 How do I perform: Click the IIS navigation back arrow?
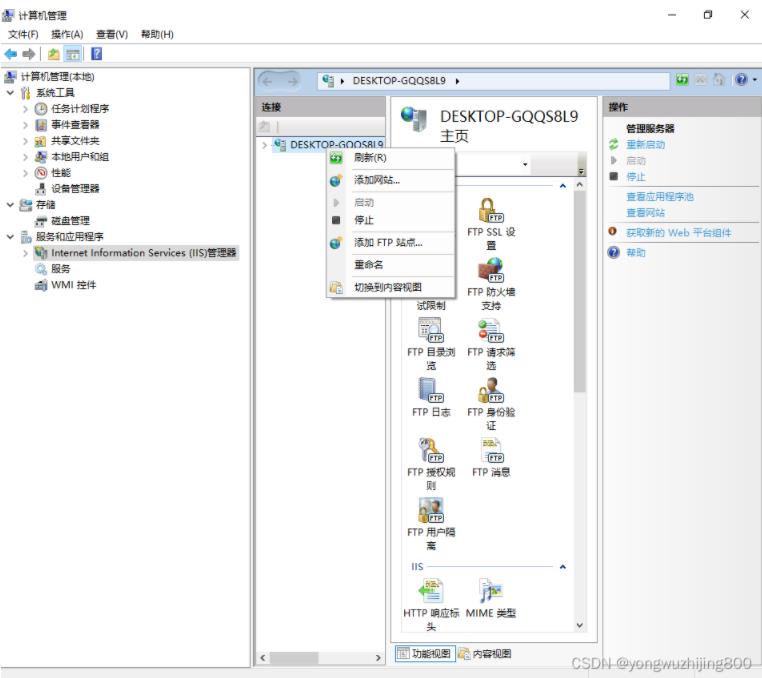(x=267, y=81)
